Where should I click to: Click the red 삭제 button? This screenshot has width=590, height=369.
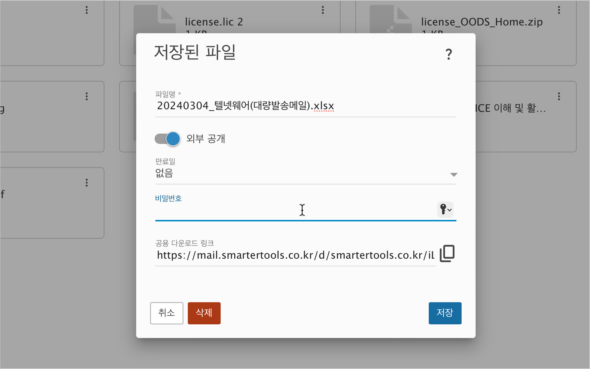(204, 313)
